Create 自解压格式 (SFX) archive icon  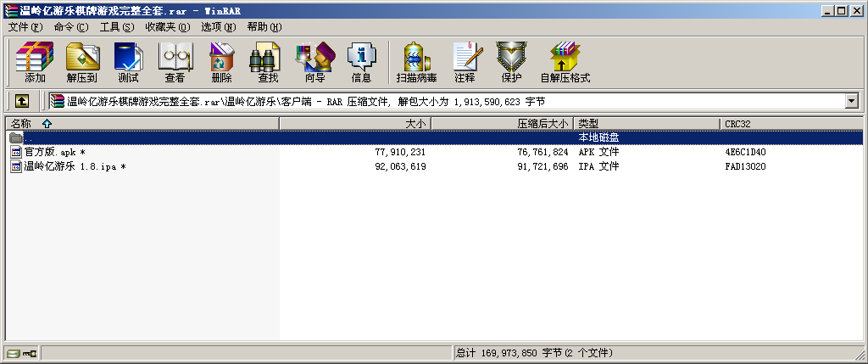(x=565, y=62)
